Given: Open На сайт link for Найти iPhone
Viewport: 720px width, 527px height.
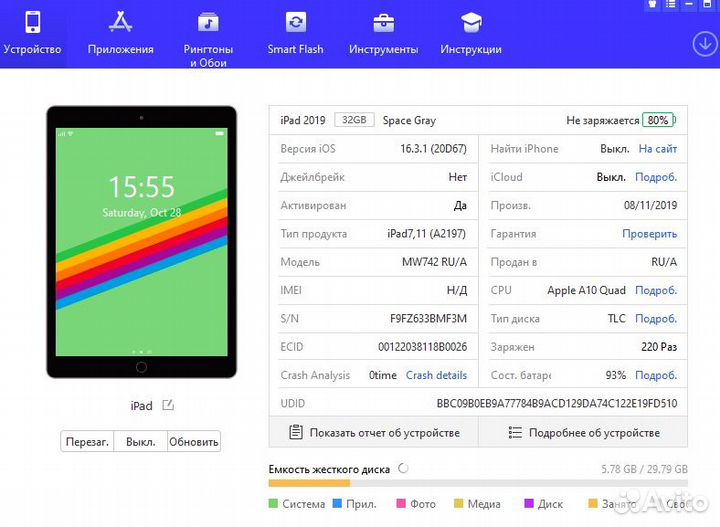Looking at the screenshot, I should point(658,149).
